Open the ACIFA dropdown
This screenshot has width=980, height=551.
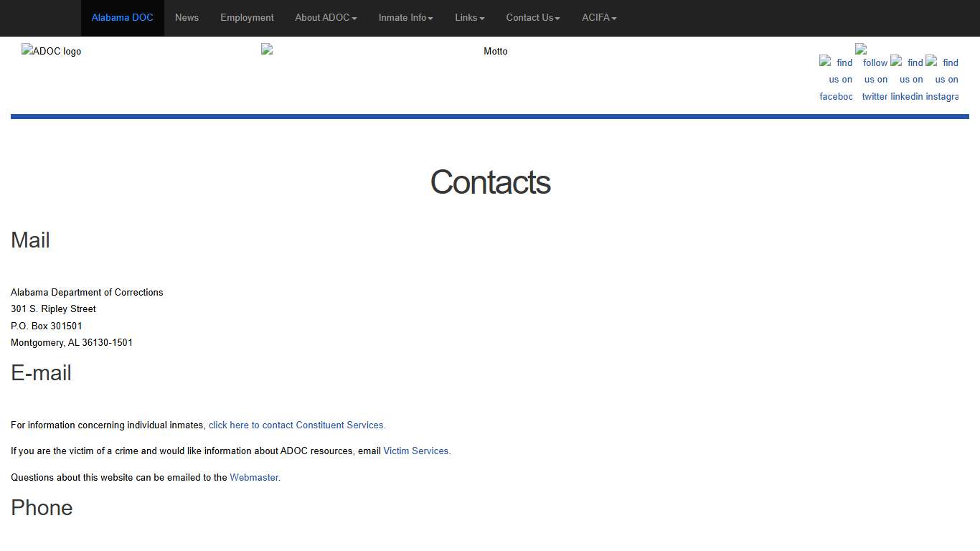(x=599, y=18)
